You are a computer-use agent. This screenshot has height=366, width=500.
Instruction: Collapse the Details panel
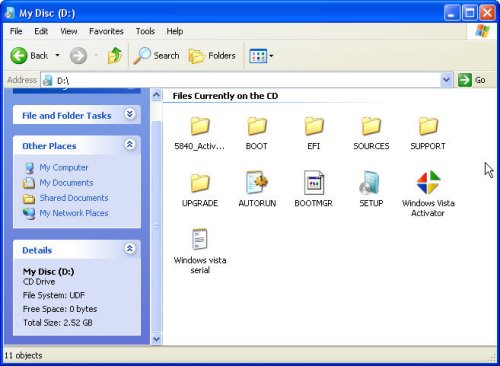[x=130, y=249]
